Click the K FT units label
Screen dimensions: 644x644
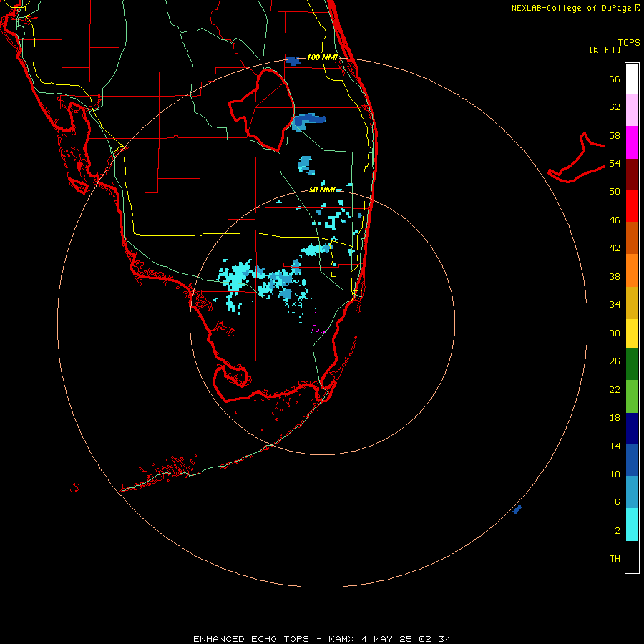coord(605,49)
